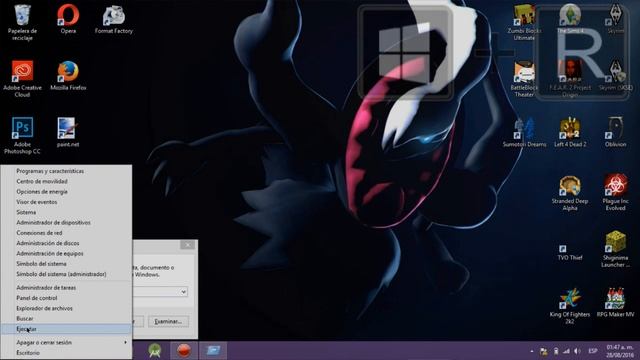The width and height of the screenshot is (640, 360).
Task: Click the Examinar... button in Run dialog
Action: pyautogui.click(x=168, y=322)
